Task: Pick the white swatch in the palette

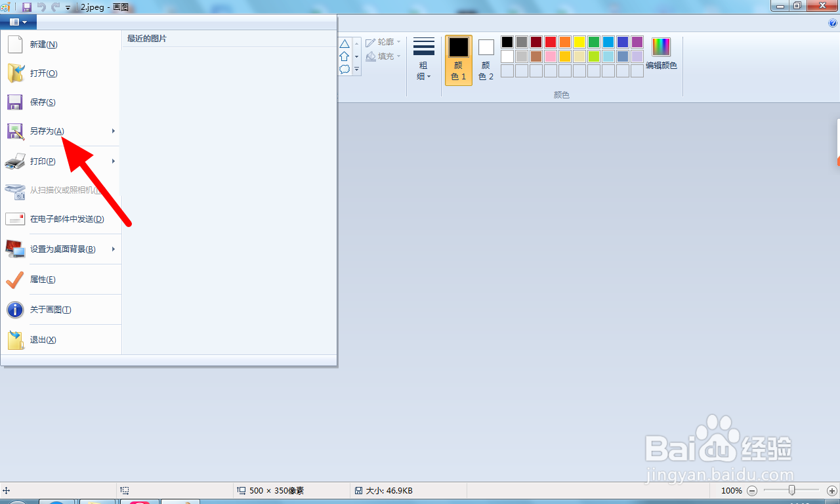Action: [x=507, y=56]
